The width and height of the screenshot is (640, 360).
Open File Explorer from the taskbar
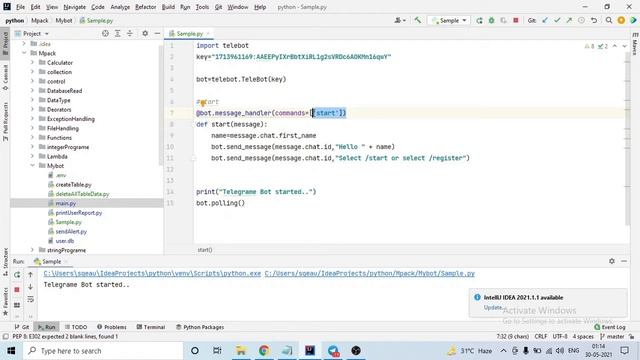pos(241,351)
